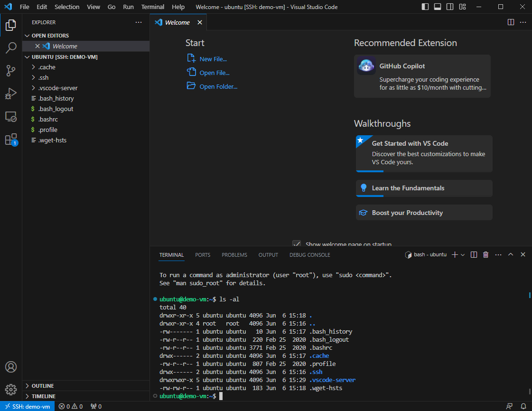Image resolution: width=532 pixels, height=411 pixels.
Task: Open the Run menu
Action: (x=128, y=7)
